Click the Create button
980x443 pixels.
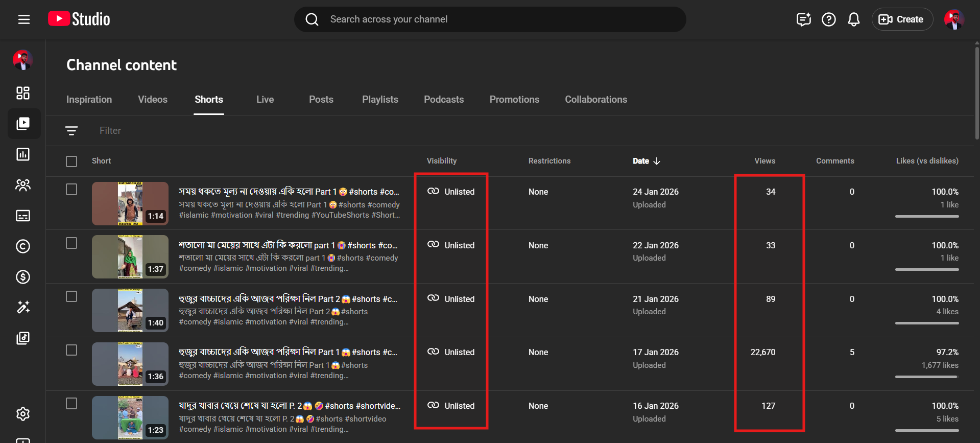point(902,19)
